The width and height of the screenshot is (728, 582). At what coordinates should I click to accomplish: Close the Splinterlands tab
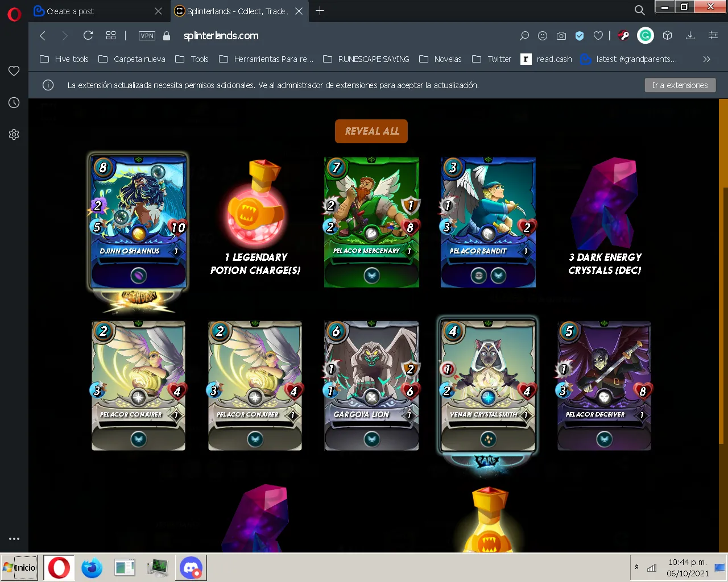pyautogui.click(x=299, y=11)
